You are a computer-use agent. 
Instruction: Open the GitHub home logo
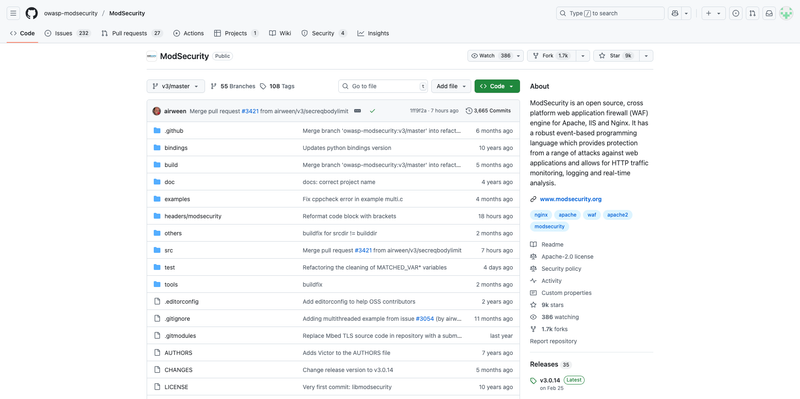32,13
